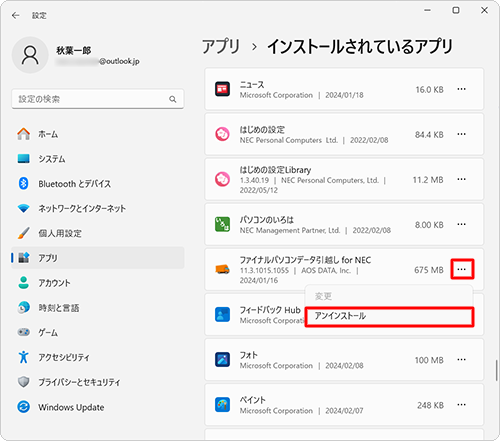This screenshot has width=500, height=441.
Task: Click the アクセシビリティ figure icon
Action: [x=24, y=357]
